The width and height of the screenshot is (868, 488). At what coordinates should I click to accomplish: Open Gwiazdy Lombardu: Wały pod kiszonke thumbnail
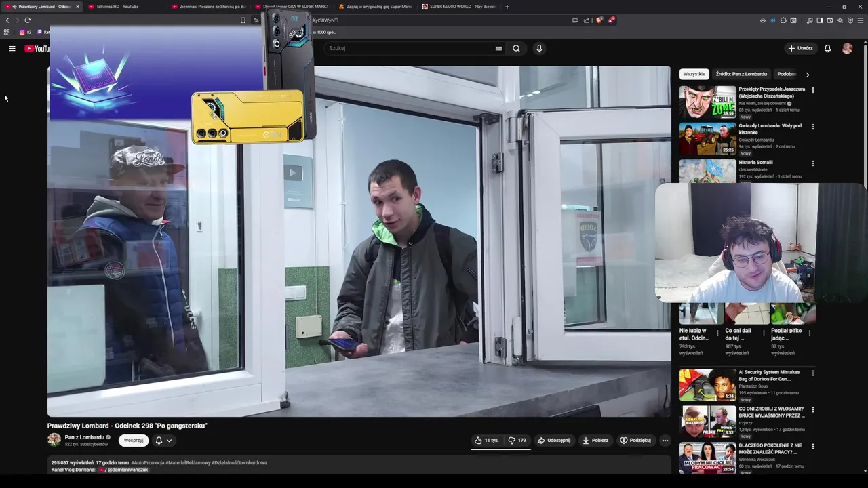(x=707, y=138)
